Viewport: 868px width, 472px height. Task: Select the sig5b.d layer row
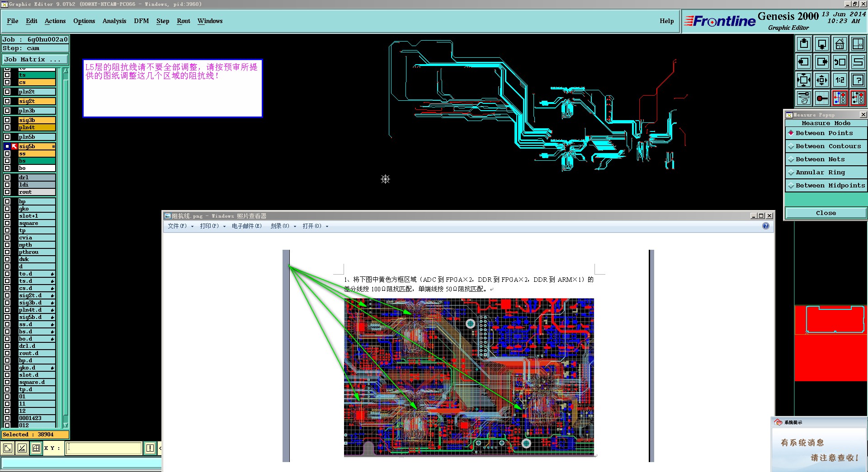click(x=37, y=317)
